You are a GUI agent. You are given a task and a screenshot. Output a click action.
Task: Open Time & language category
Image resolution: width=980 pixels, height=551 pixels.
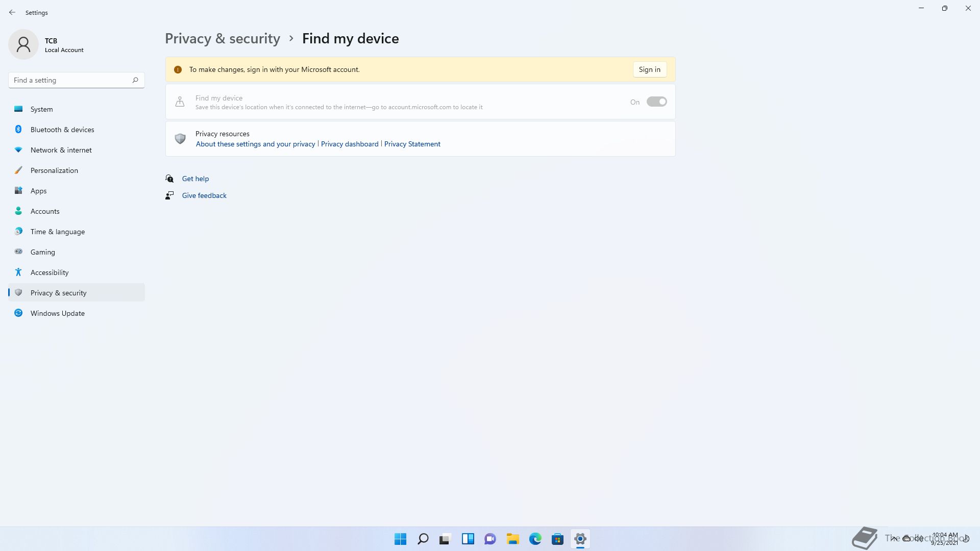[77, 232]
